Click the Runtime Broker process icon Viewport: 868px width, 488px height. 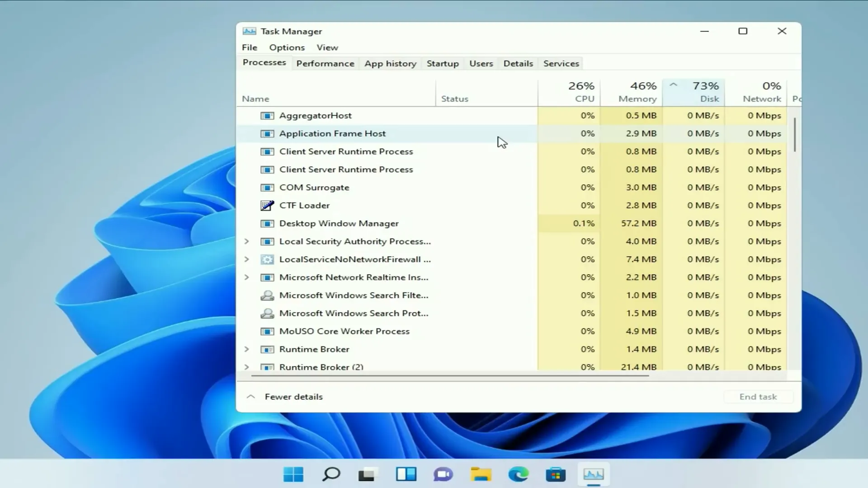point(267,349)
